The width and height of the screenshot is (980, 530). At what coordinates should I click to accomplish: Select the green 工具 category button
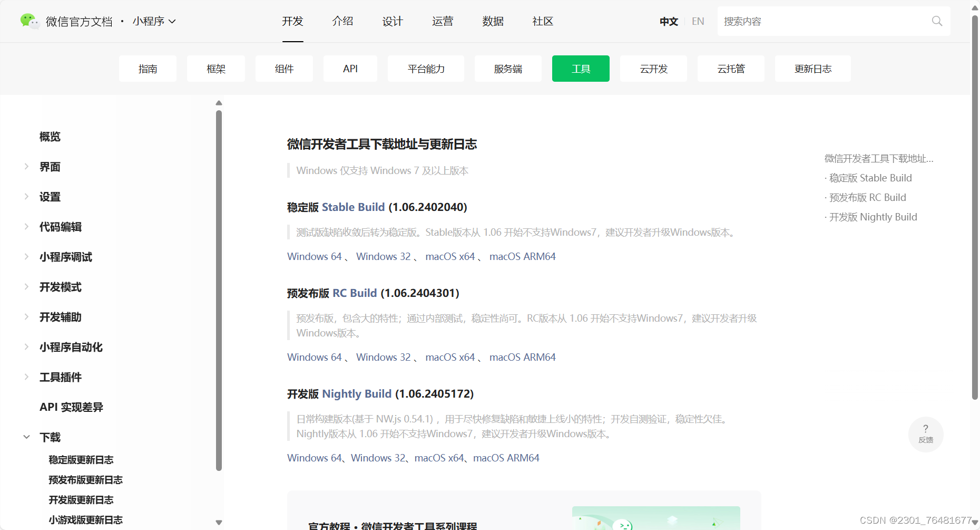point(581,69)
